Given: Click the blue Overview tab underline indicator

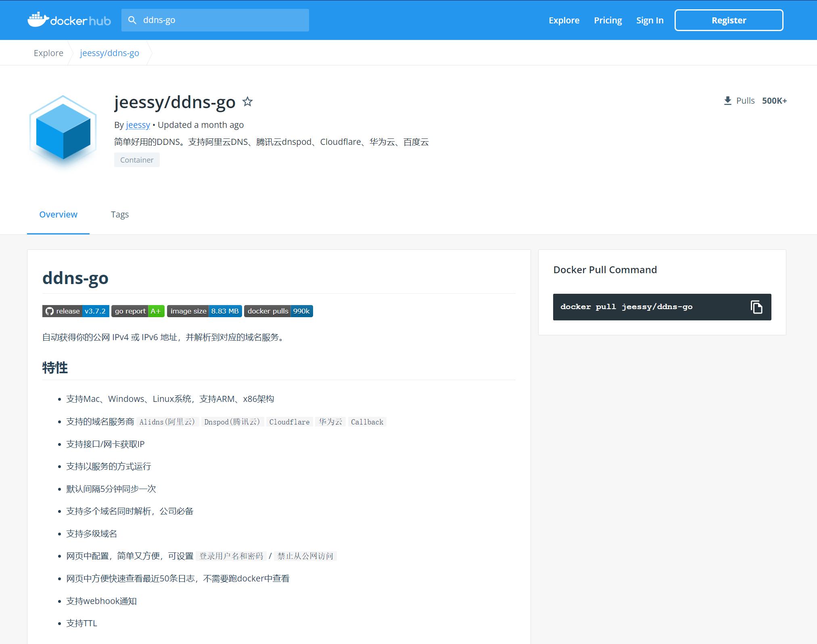Looking at the screenshot, I should pos(58,233).
